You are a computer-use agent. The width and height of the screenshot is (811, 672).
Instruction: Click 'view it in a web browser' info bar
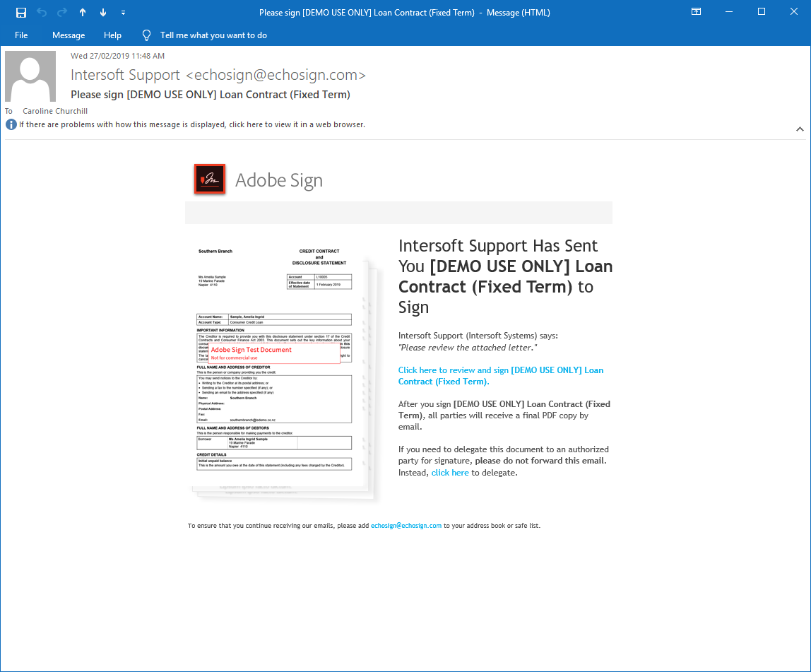click(x=192, y=124)
